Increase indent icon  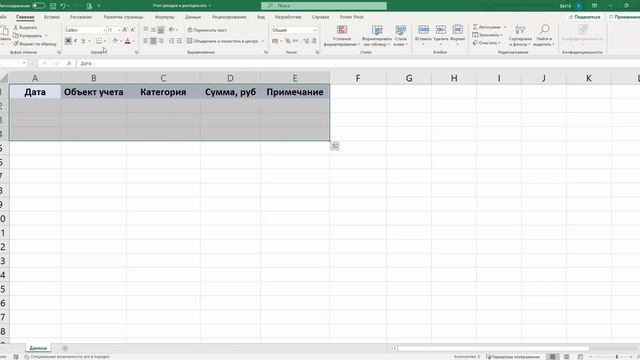point(179,41)
